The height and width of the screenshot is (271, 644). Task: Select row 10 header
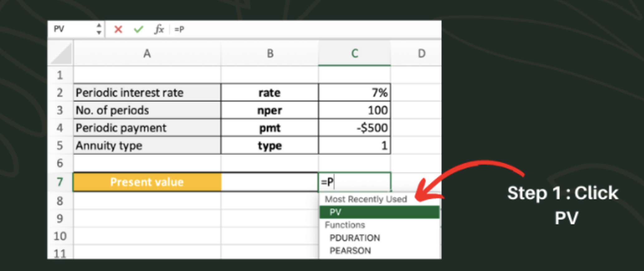60,236
